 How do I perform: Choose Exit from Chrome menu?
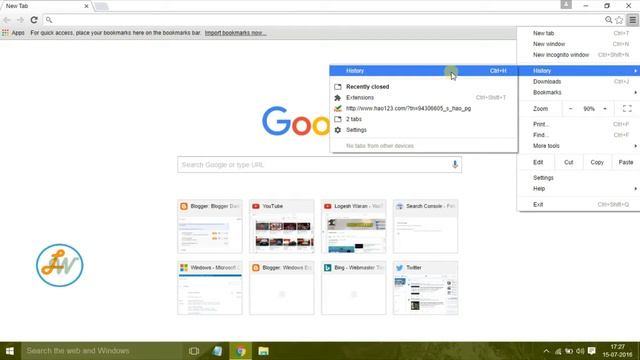coord(578,204)
